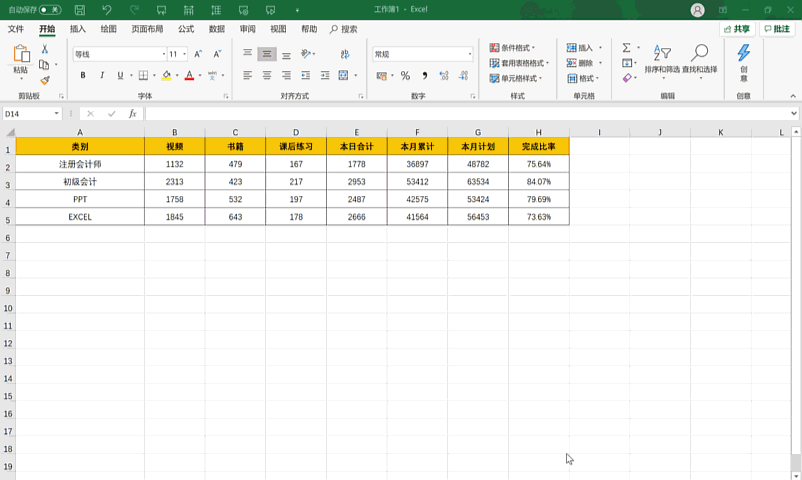The height and width of the screenshot is (480, 802).
Task: Open the fill color dropdown arrow
Action: pos(177,75)
